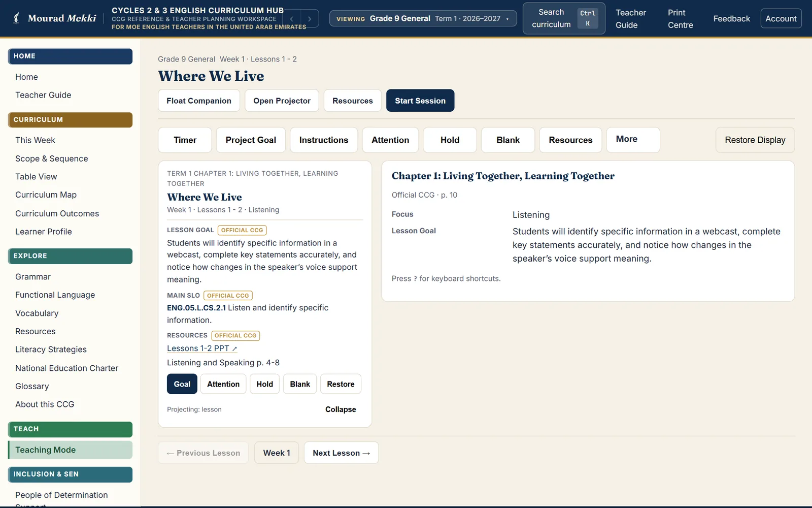Collapse the lesson card
This screenshot has height=508, width=812.
(341, 409)
